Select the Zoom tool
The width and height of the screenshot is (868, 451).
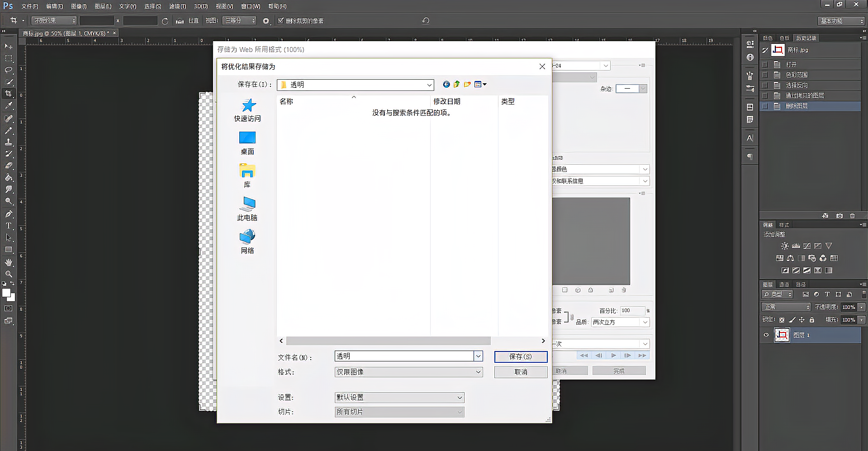coord(9,274)
